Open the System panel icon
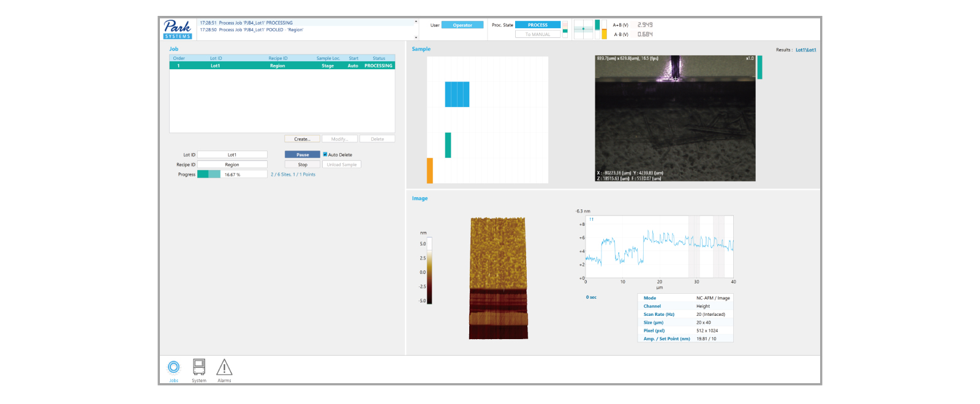The image size is (980, 404). 199,367
